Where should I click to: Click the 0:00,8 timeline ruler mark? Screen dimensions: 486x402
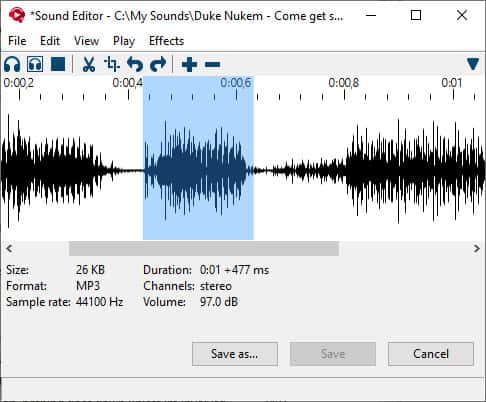344,83
